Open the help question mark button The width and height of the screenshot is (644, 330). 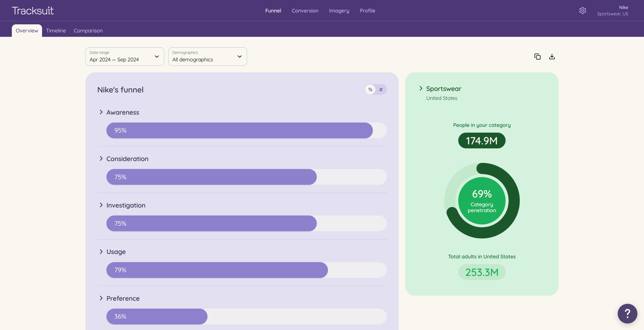pyautogui.click(x=627, y=313)
